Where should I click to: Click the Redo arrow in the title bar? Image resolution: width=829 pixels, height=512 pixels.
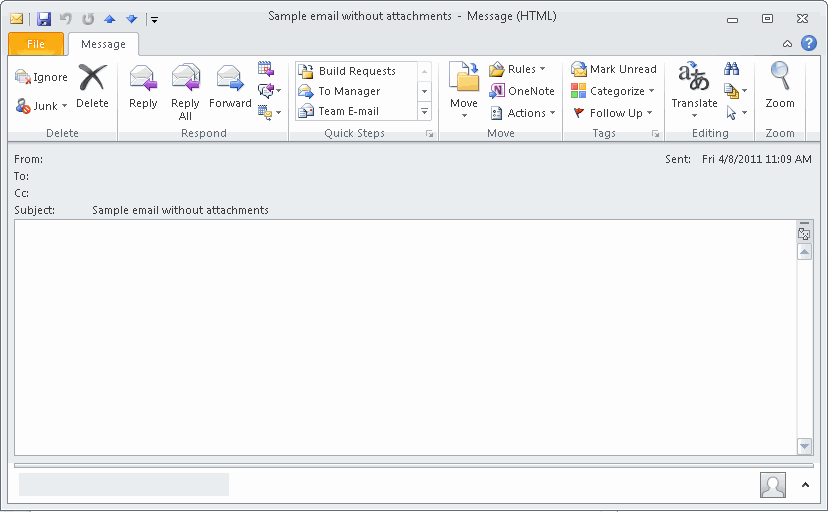pyautogui.click(x=88, y=19)
